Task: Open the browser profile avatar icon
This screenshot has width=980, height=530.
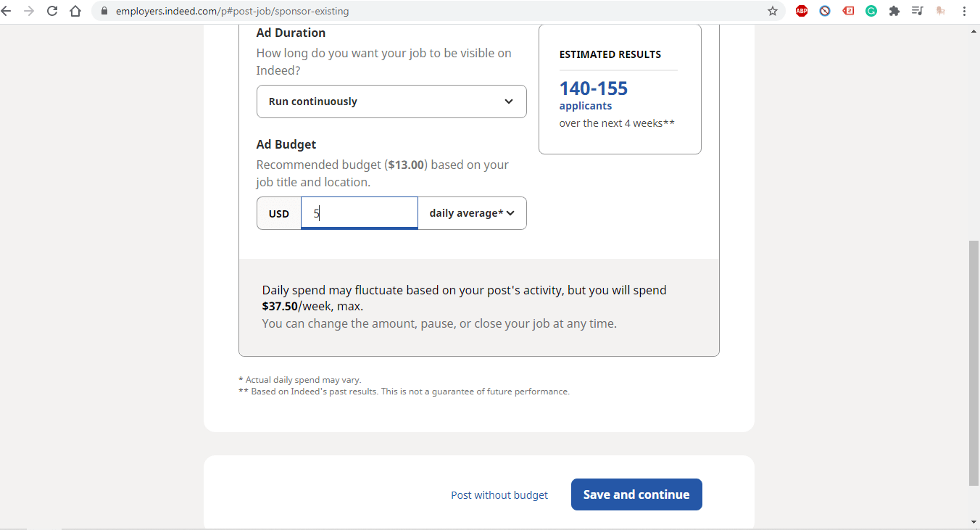Action: click(x=939, y=11)
